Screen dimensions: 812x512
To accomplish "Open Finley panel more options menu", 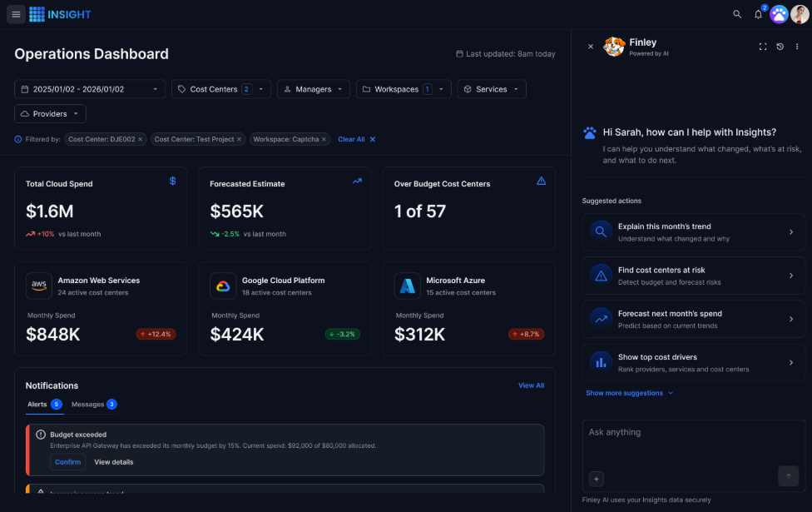I will click(x=797, y=47).
